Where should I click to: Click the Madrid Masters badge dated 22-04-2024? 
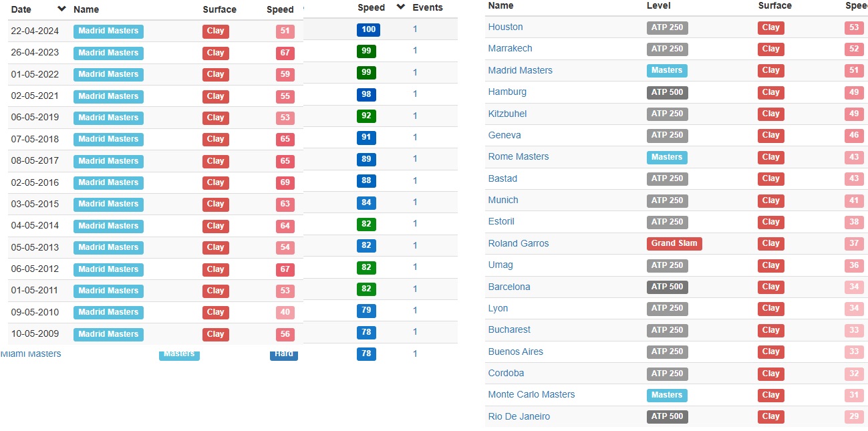click(x=108, y=31)
